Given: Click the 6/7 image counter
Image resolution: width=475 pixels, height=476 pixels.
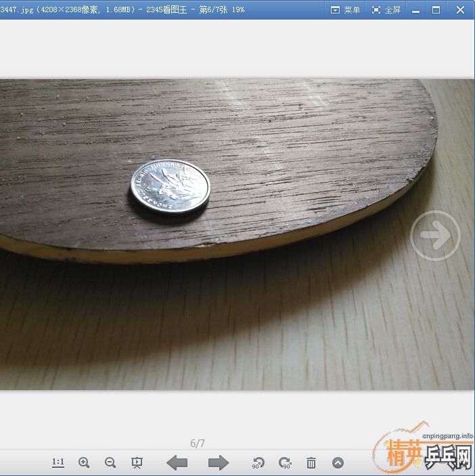Looking at the screenshot, I should [198, 444].
